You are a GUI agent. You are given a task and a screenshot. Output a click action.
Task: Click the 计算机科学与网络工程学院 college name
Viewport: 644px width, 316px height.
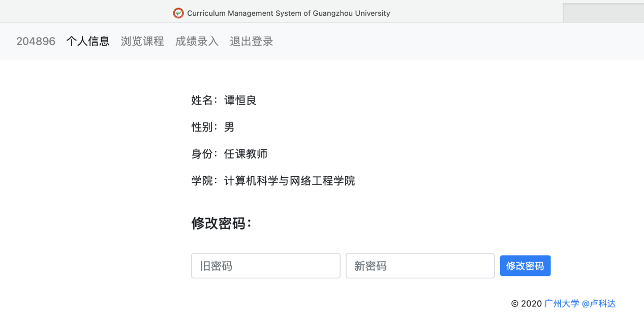(x=289, y=180)
